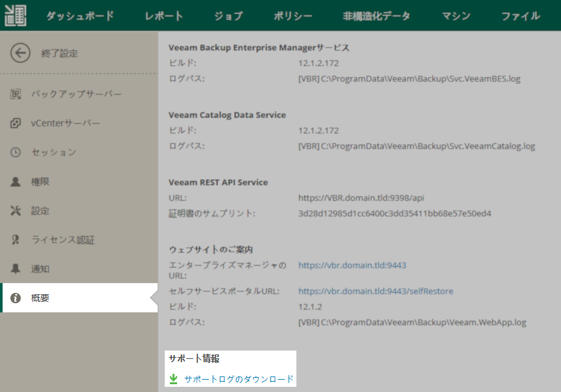
Task: Click the ウェブサイトのご案内 heading
Action: coord(211,249)
